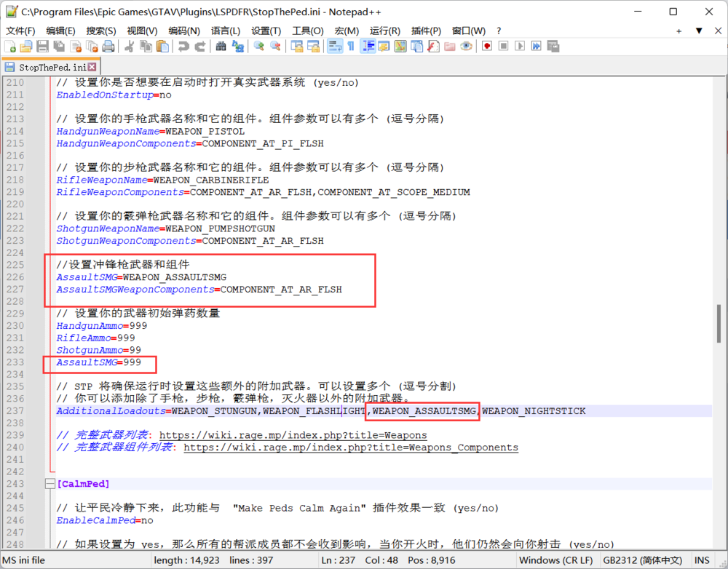Select the Find icon on the toolbar
This screenshot has height=569, width=728.
tap(221, 46)
